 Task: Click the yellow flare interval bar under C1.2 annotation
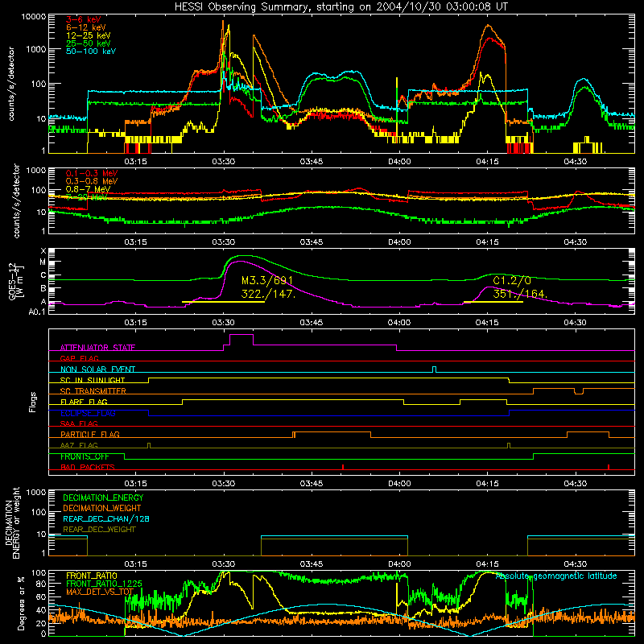[493, 302]
